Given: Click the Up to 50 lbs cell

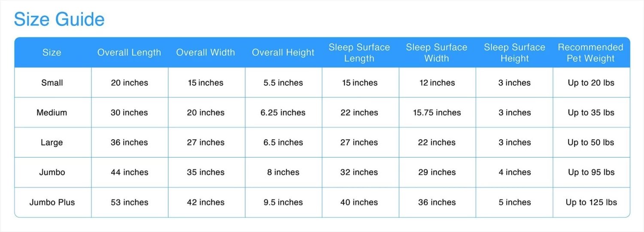Looking at the screenshot, I should [x=591, y=143].
